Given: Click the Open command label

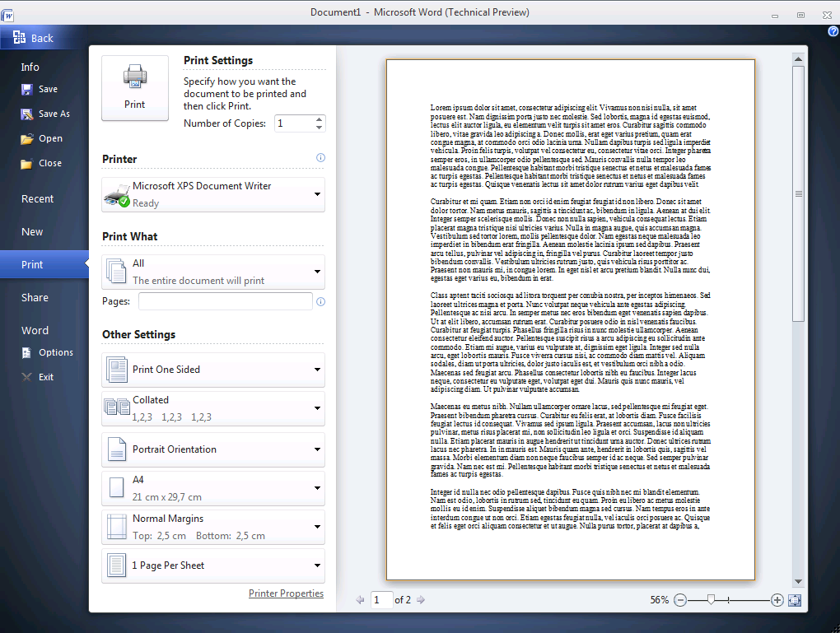Looking at the screenshot, I should (50, 139).
